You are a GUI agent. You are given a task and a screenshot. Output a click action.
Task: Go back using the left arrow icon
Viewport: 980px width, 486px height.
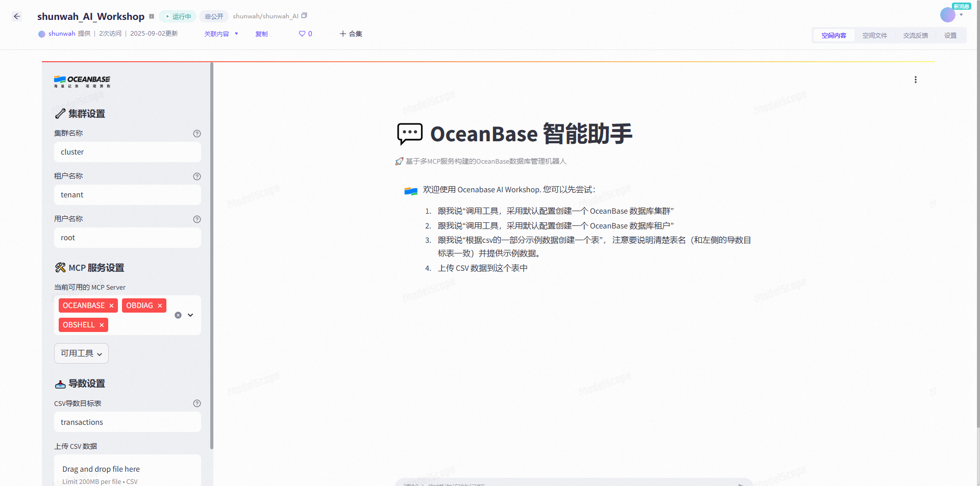pyautogui.click(x=16, y=16)
